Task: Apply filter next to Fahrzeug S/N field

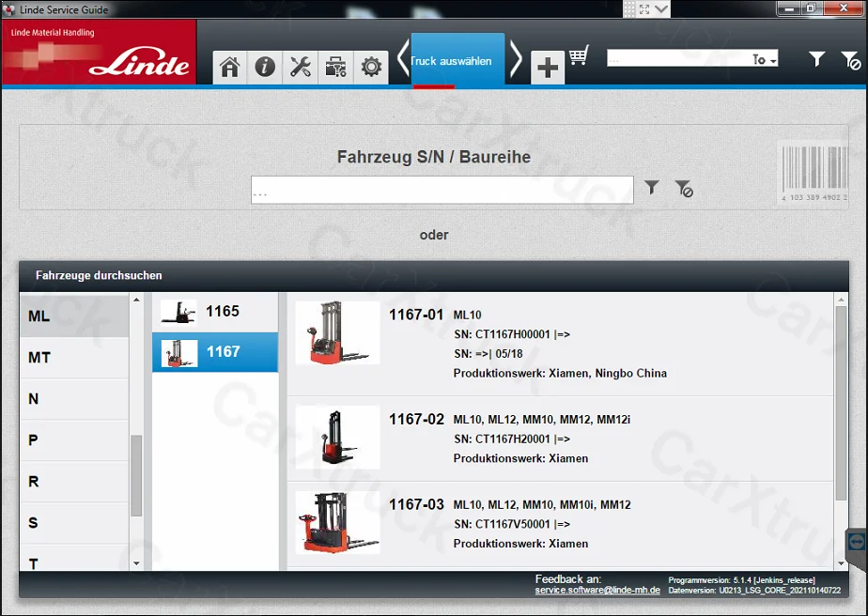Action: [x=652, y=187]
